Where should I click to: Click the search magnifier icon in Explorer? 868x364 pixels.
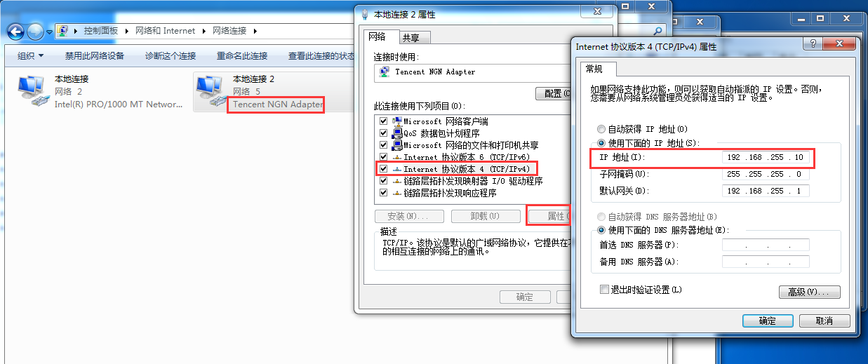657,31
